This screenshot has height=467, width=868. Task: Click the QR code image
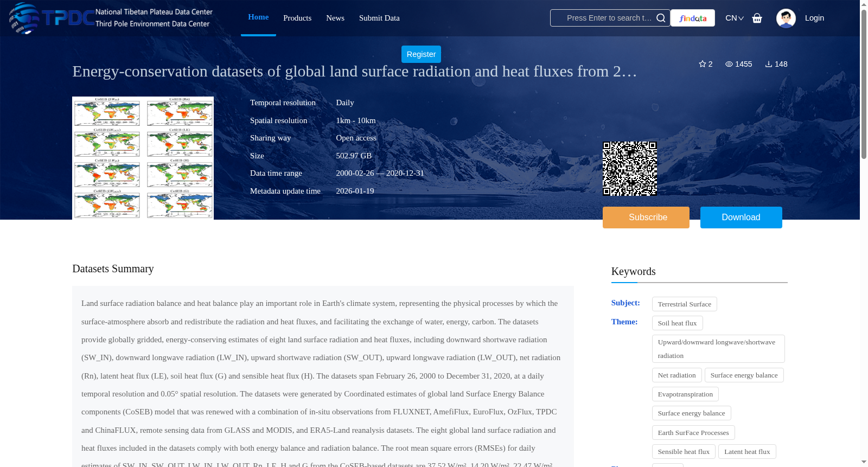[x=630, y=169]
